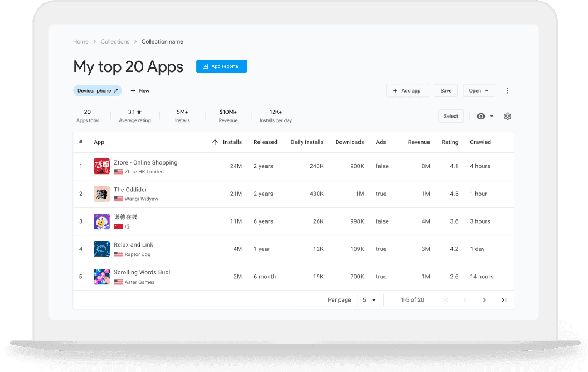Viewport: 588px width, 372px height.
Task: Navigate to Collections breadcrumb link
Action: [x=115, y=42]
